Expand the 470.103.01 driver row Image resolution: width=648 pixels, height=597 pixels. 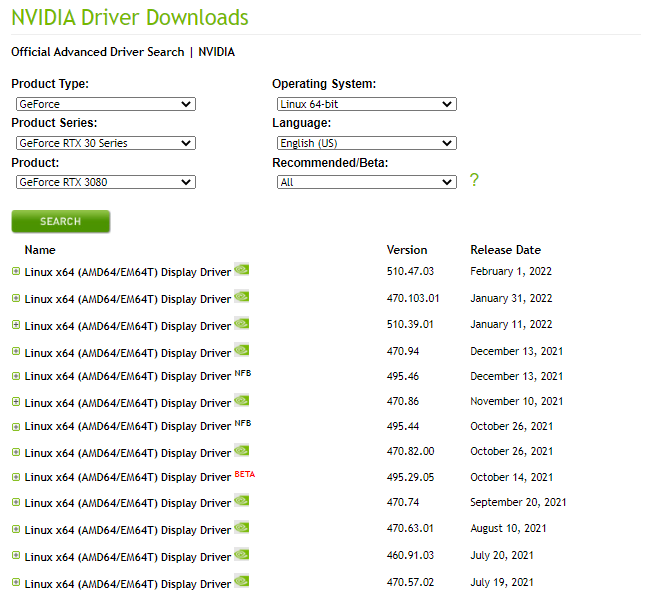16,298
